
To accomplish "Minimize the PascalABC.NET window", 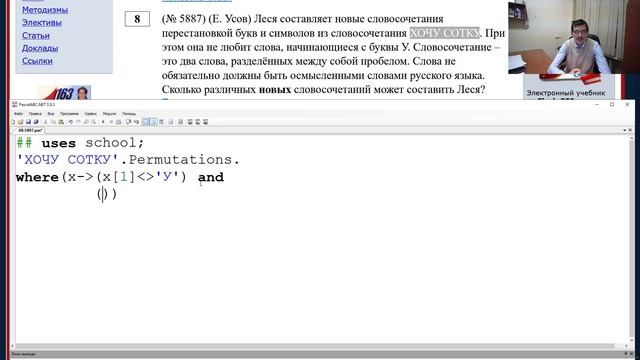I will pyautogui.click(x=597, y=104).
